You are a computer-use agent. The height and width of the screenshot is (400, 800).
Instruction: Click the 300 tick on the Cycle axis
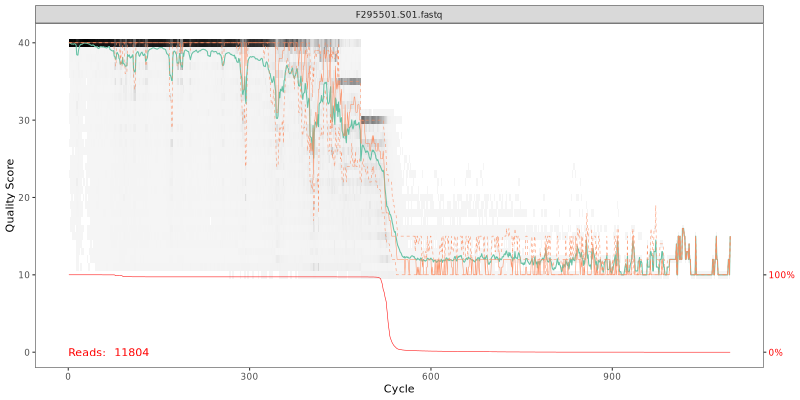tap(249, 376)
